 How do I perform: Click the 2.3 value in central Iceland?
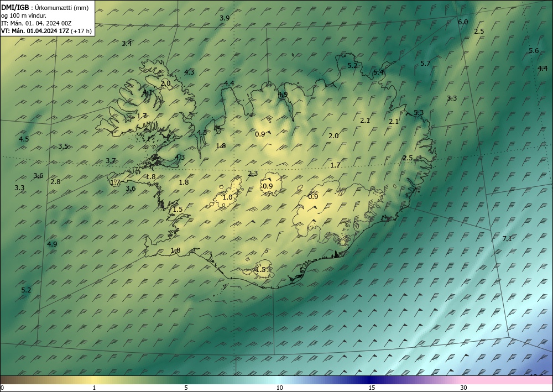[253, 174]
